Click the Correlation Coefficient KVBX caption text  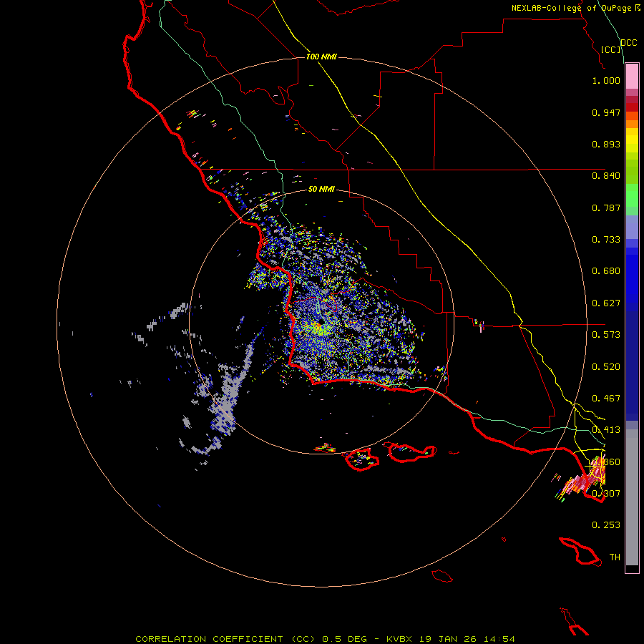(325, 639)
